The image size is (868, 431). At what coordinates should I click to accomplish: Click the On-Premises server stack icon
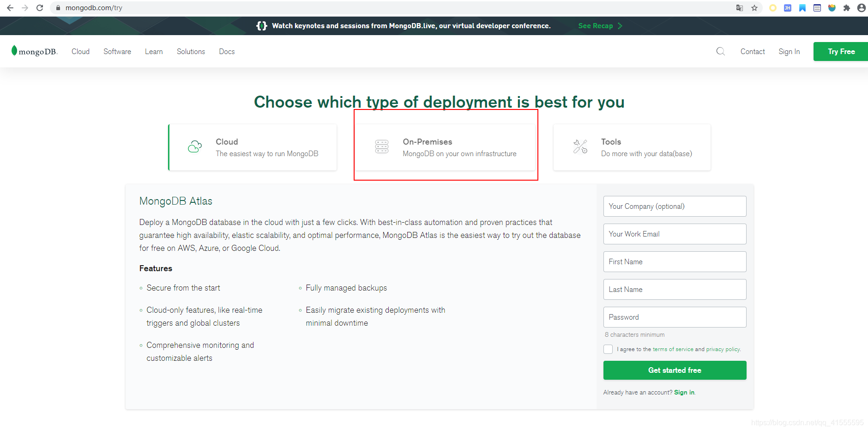tap(382, 147)
